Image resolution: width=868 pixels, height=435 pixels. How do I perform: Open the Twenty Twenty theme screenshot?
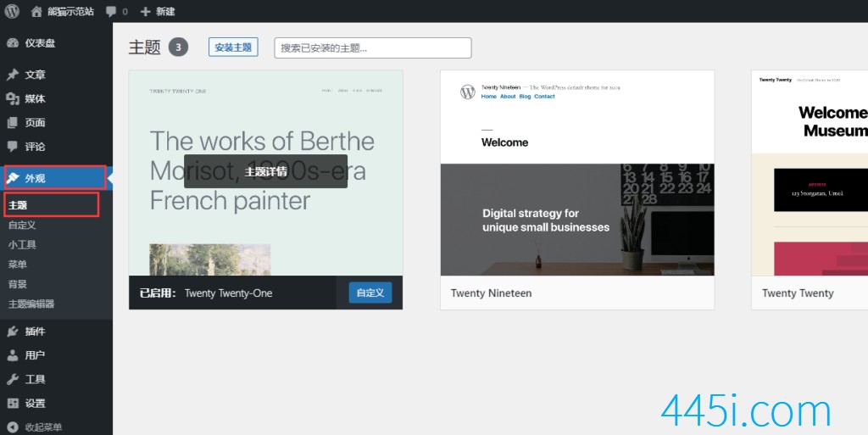[810, 173]
